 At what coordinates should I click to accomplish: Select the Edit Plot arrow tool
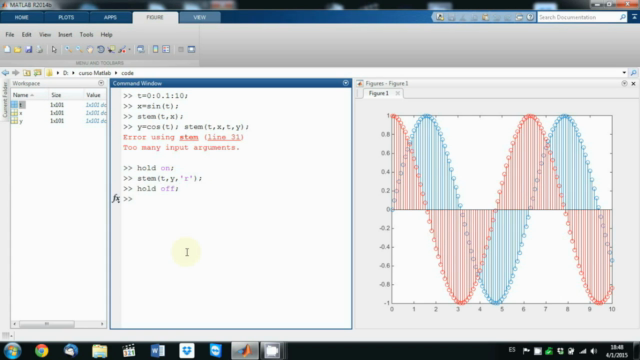point(54,49)
